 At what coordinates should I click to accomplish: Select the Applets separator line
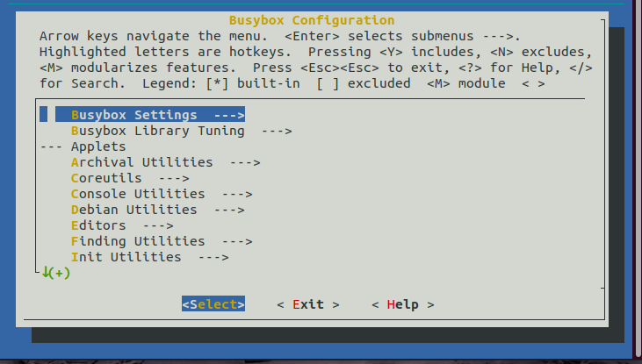[x=83, y=146]
